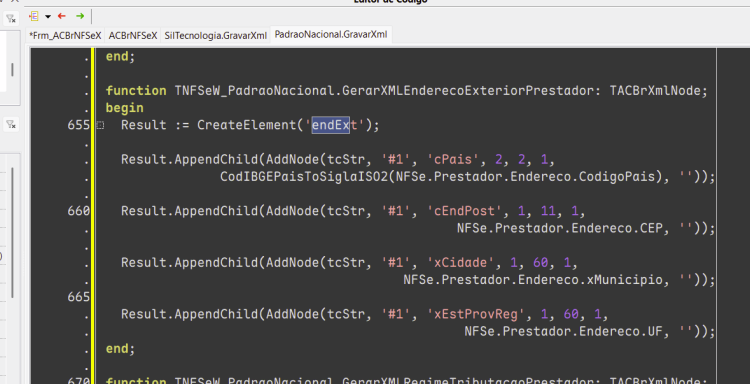750x384 pixels.
Task: Click the lower filter clear icon in left panel
Action: coord(10,125)
